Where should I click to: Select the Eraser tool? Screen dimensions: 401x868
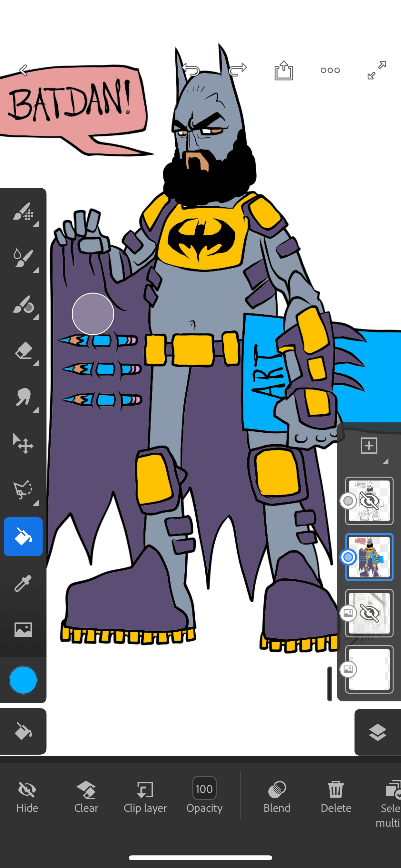23,351
